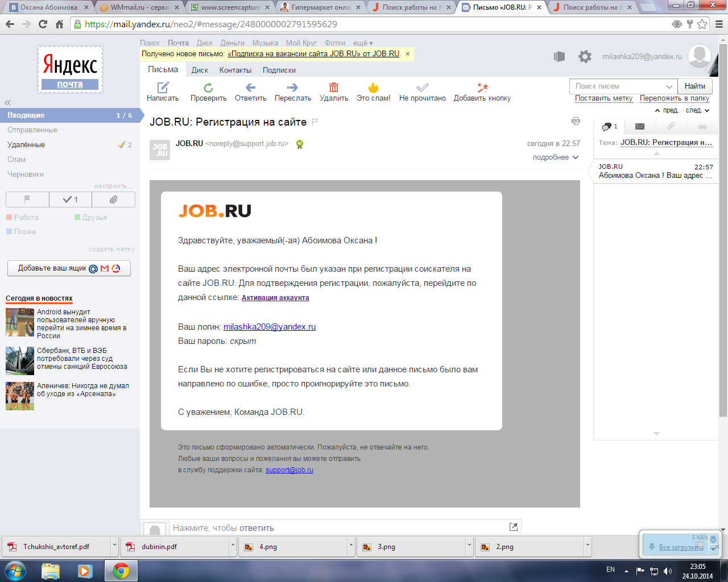
Task: Reload the page in browser
Action: click(43, 24)
